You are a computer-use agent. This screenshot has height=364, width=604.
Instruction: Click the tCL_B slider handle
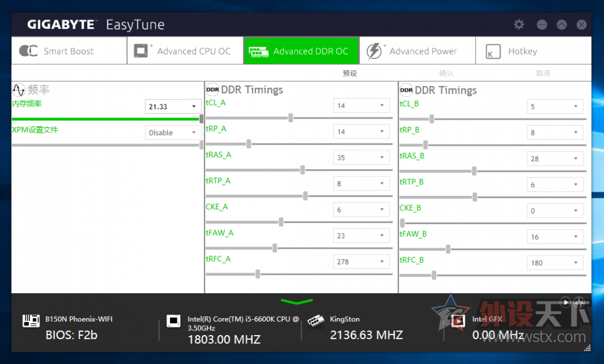(432, 119)
